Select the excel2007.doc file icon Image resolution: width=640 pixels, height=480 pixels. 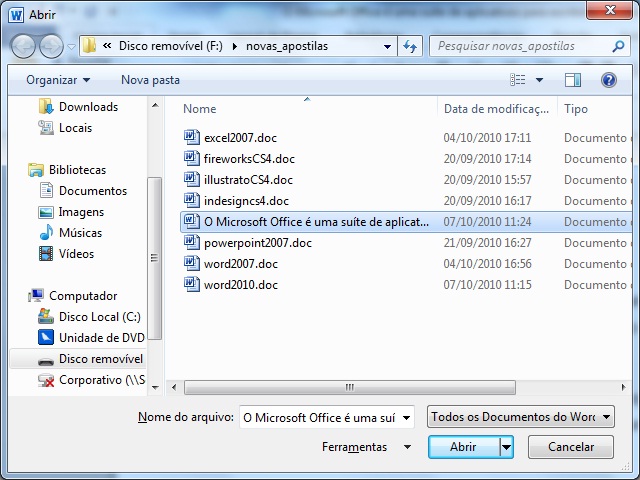[193, 138]
